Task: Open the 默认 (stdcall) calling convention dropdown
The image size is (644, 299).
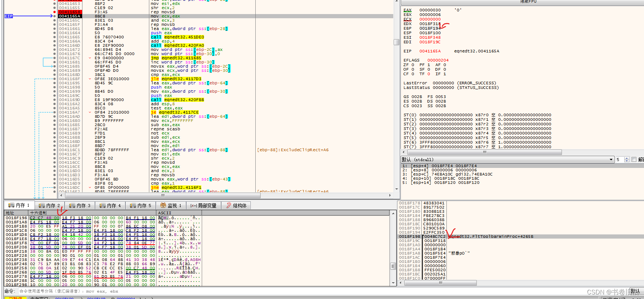Action: (508, 160)
